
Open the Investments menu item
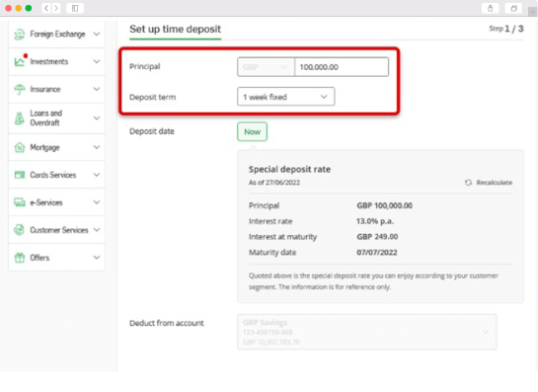point(57,61)
